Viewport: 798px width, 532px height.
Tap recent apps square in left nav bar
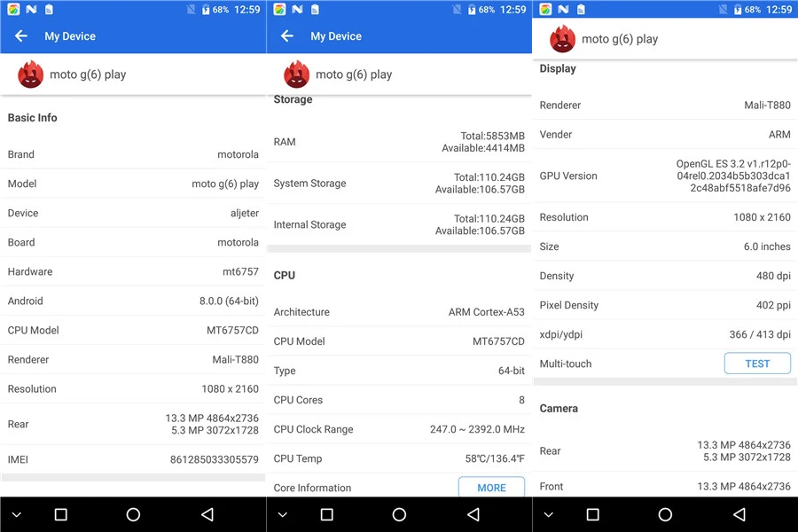click(x=60, y=514)
